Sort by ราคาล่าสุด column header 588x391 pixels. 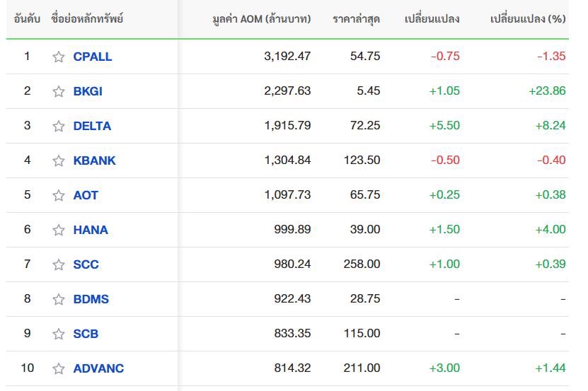click(x=356, y=19)
